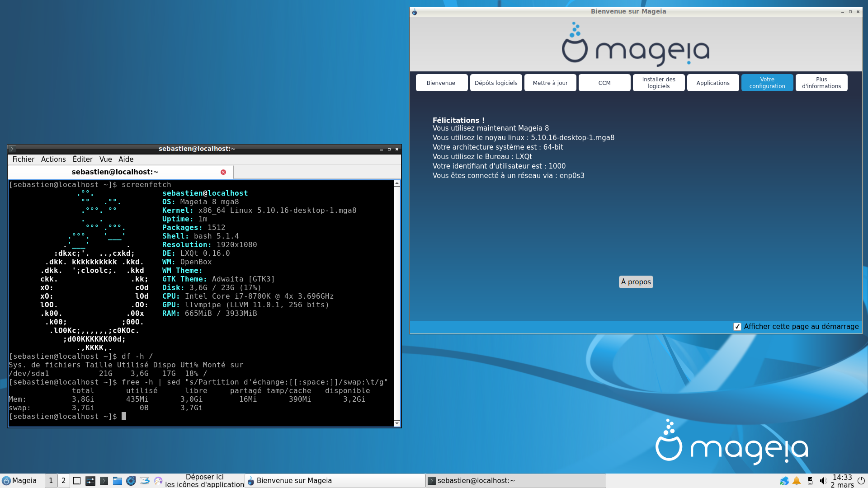Click terminal scrollbar up arrow

397,183
